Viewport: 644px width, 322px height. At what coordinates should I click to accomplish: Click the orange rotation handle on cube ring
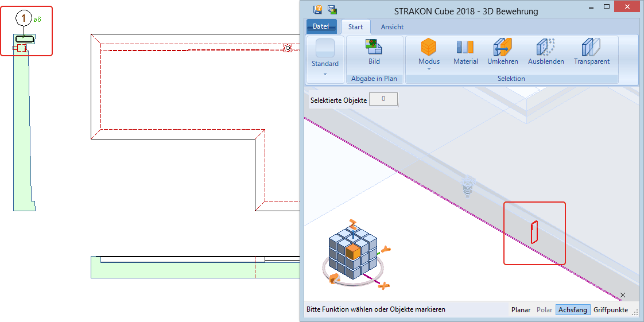pyautogui.click(x=334, y=279)
